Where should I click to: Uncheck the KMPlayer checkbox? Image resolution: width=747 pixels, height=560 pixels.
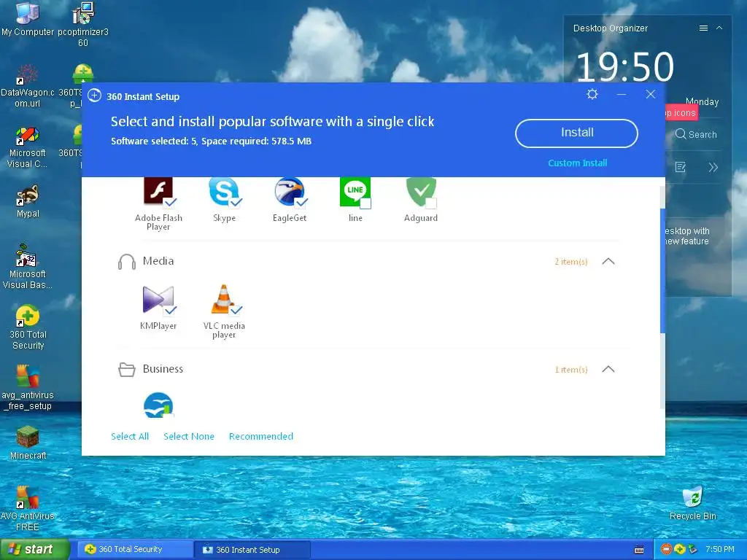(x=170, y=311)
